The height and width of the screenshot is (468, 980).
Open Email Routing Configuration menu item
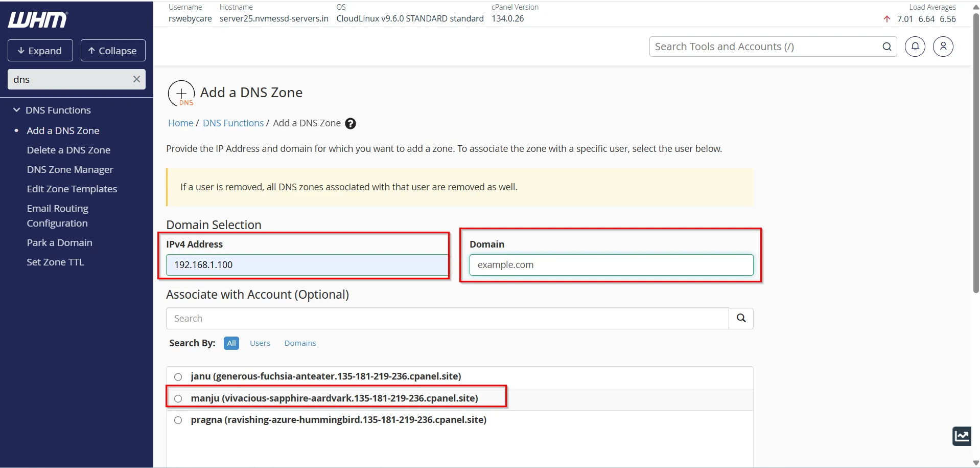click(x=58, y=216)
